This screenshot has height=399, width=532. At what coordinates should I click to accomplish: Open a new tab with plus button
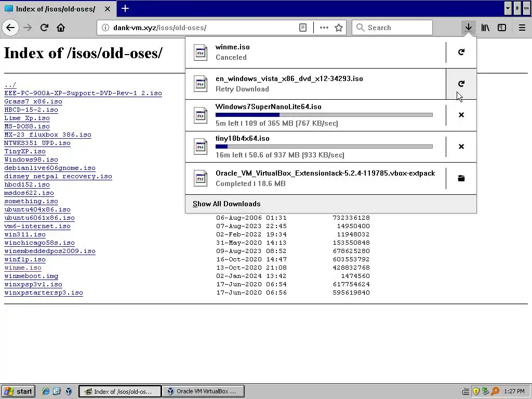coord(125,8)
